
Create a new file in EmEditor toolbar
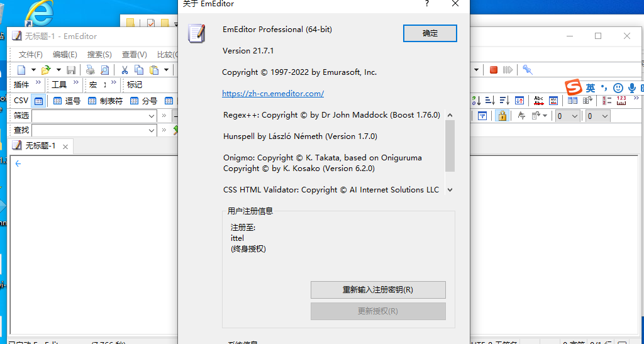(x=21, y=70)
